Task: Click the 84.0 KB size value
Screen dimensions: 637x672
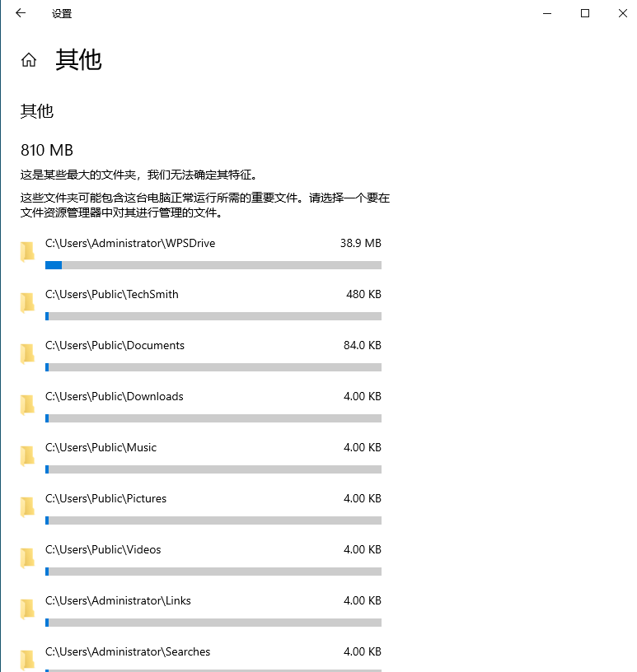Action: (363, 345)
